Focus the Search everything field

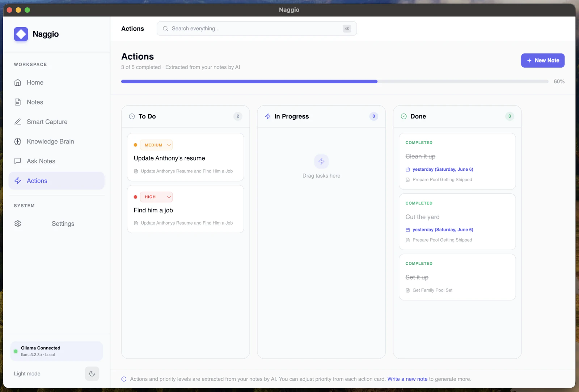(x=257, y=29)
